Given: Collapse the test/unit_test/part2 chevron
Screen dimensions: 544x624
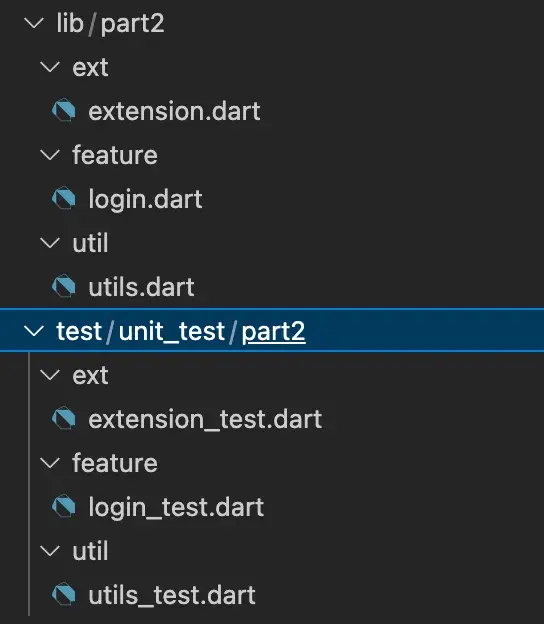Looking at the screenshot, I should tap(34, 331).
